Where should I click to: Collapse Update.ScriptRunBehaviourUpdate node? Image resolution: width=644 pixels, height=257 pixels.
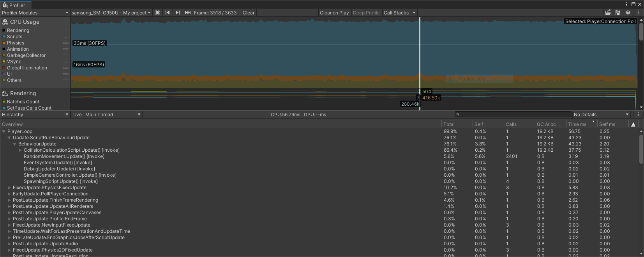click(9, 138)
